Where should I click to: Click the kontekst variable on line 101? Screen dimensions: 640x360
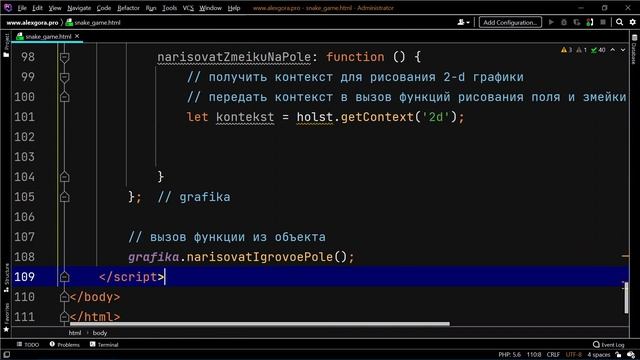245,117
